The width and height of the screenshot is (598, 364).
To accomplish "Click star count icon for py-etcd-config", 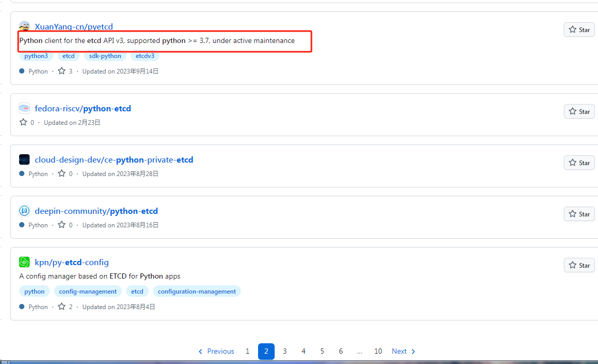I will tap(62, 307).
